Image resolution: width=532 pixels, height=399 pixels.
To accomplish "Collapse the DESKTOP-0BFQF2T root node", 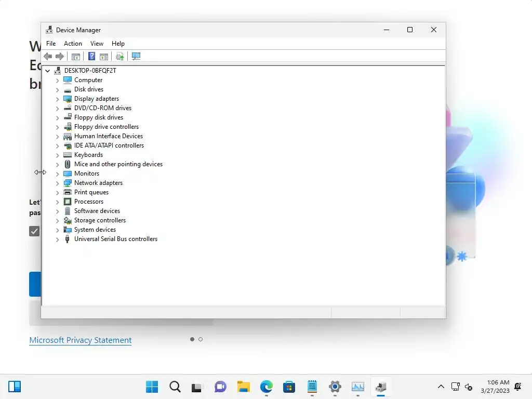I will click(x=47, y=71).
